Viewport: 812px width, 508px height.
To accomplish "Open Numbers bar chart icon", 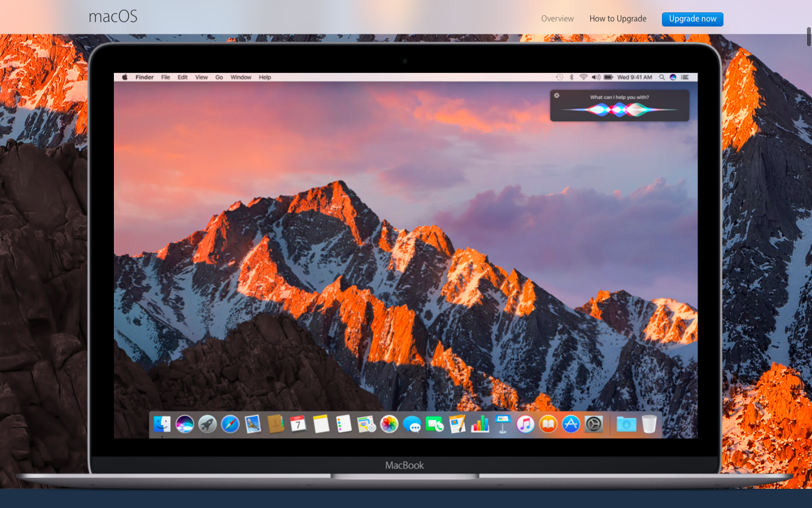I will click(480, 424).
